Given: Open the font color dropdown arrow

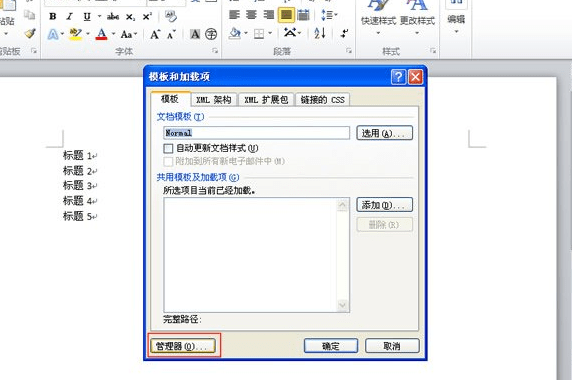Looking at the screenshot, I should click(113, 34).
